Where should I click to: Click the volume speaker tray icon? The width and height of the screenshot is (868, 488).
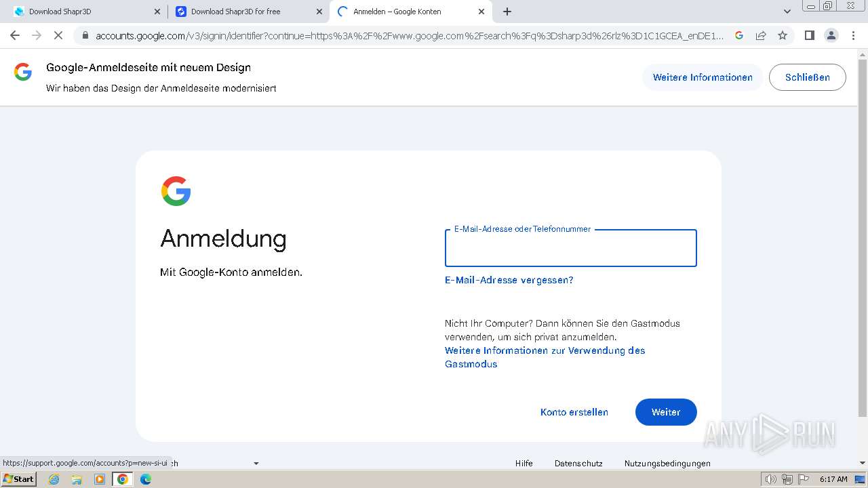tap(770, 479)
